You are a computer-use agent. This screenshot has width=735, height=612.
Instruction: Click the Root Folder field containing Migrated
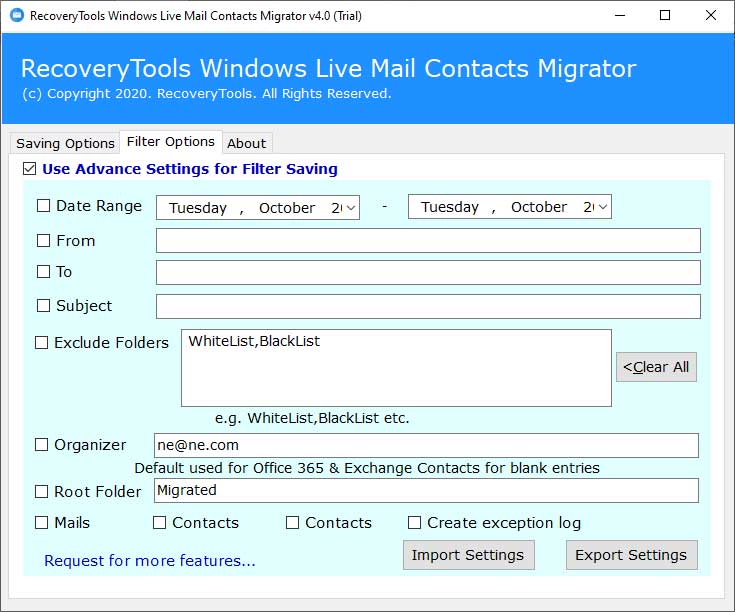tap(426, 491)
